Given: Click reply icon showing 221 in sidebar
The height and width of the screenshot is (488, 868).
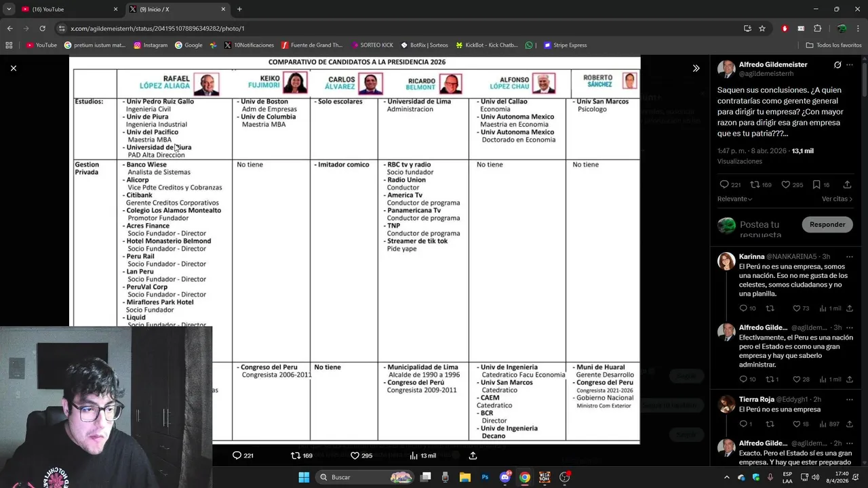Looking at the screenshot, I should point(730,184).
